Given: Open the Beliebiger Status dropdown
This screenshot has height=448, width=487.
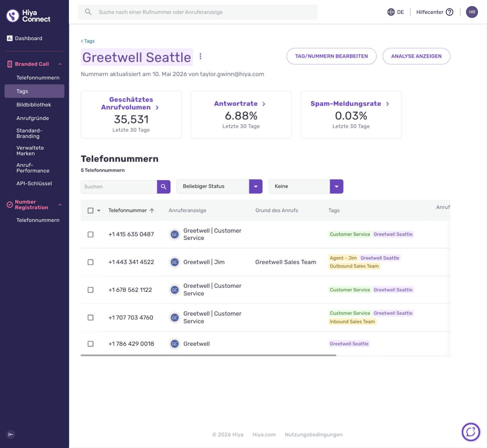Looking at the screenshot, I should point(220,186).
